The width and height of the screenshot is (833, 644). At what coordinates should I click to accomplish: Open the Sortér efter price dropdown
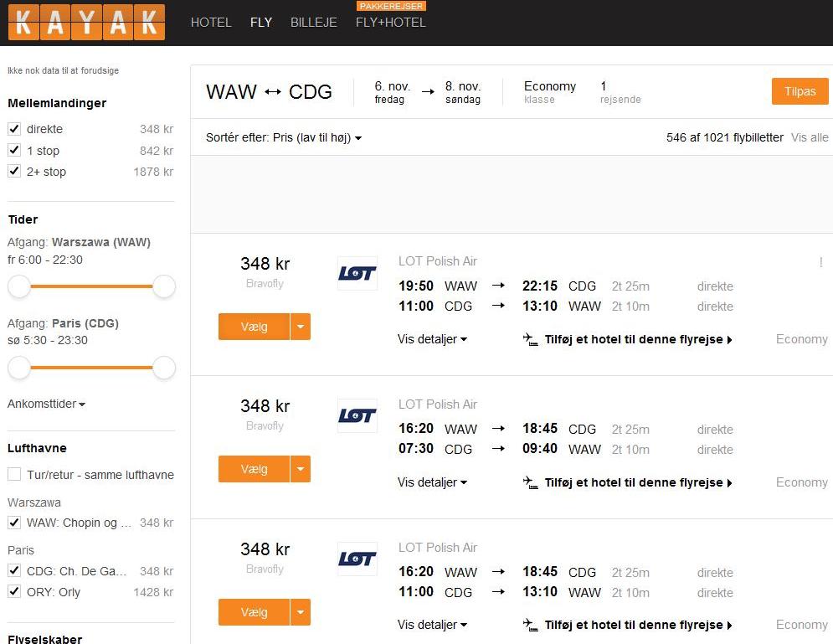[x=284, y=137]
